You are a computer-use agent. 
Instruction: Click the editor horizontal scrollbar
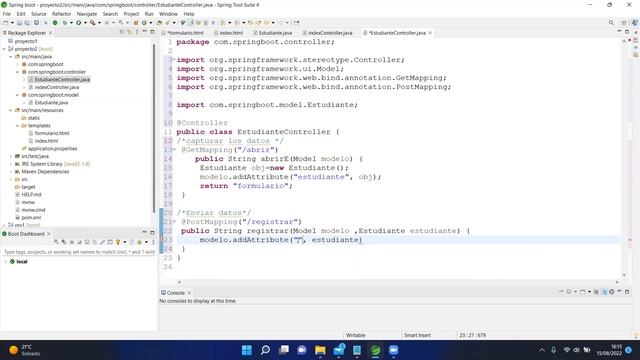[398, 282]
